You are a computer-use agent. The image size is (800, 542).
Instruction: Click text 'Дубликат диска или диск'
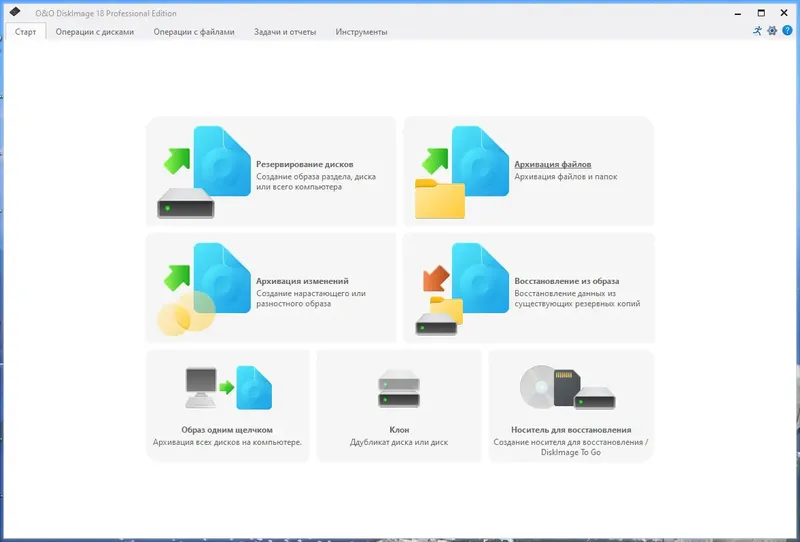pos(399,442)
